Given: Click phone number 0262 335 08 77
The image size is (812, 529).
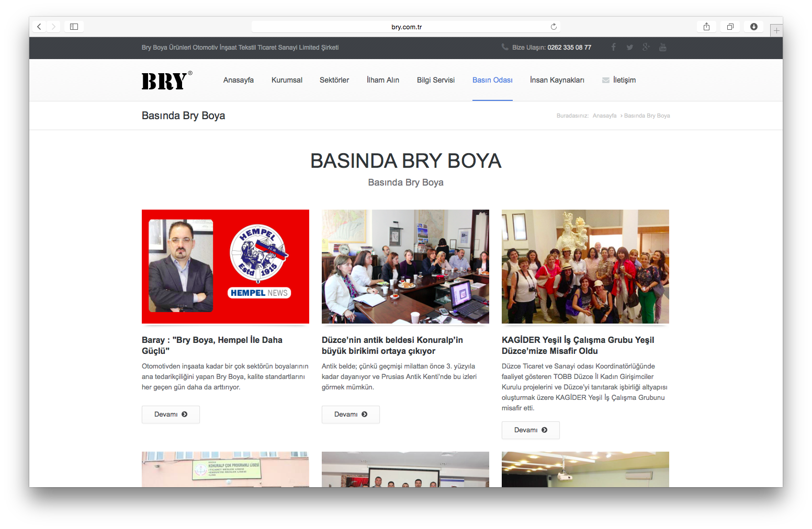Looking at the screenshot, I should click(x=569, y=47).
